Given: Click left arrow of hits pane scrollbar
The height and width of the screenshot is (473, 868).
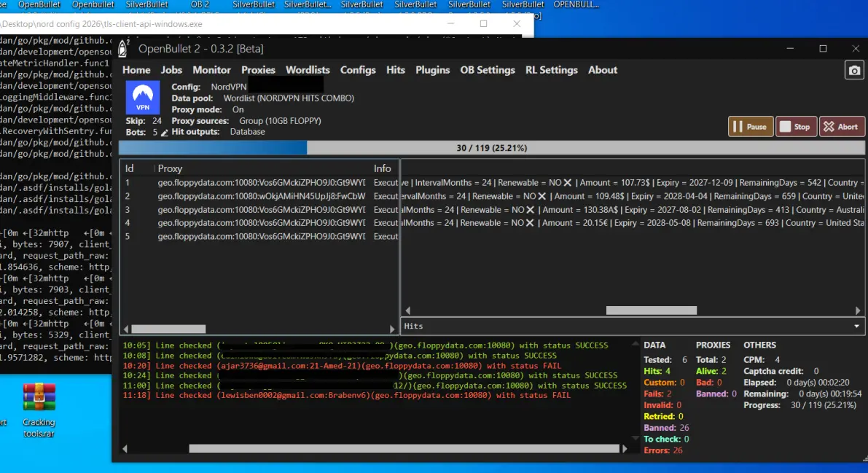Looking at the screenshot, I should (408, 310).
